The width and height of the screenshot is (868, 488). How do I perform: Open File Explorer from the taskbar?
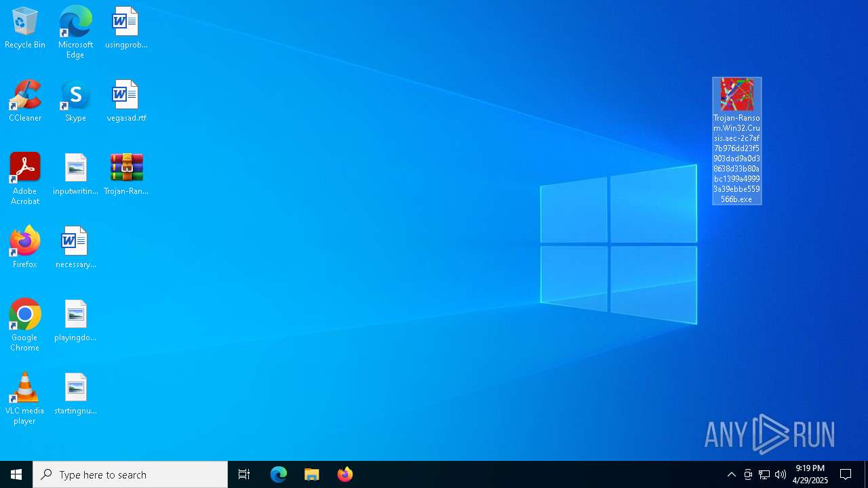tap(312, 474)
